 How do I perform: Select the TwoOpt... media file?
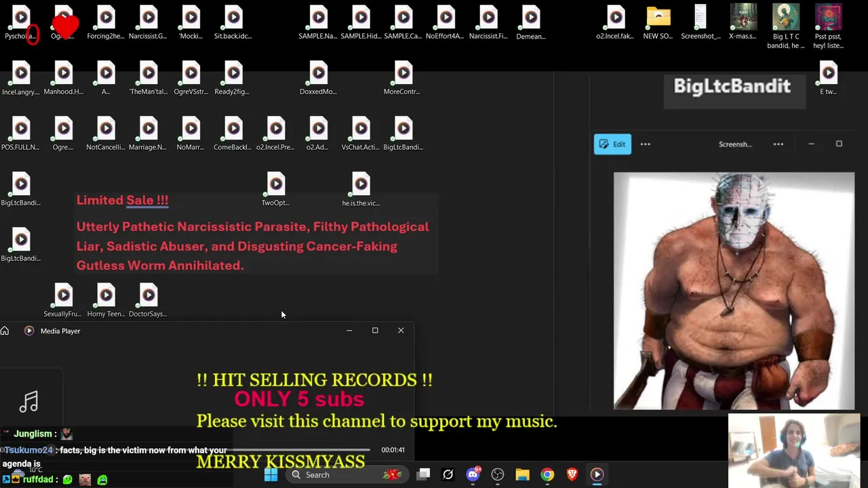(275, 190)
